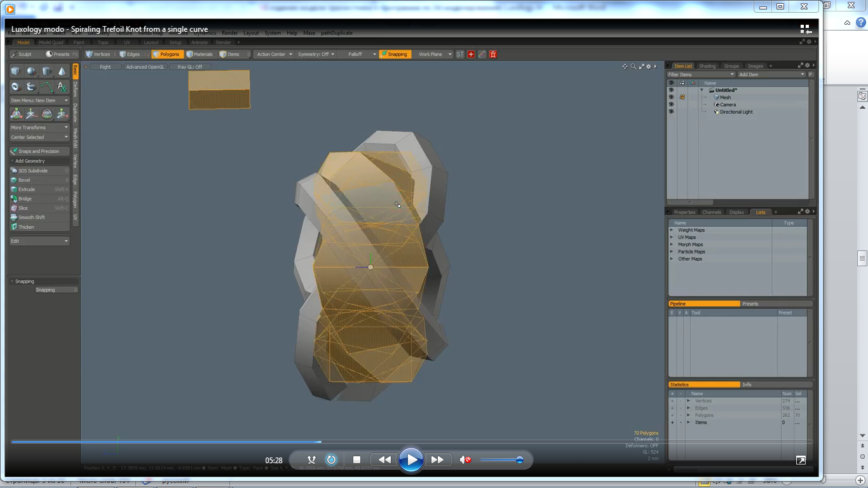
Task: Click the viewport pan arrows icon
Action: point(625,66)
